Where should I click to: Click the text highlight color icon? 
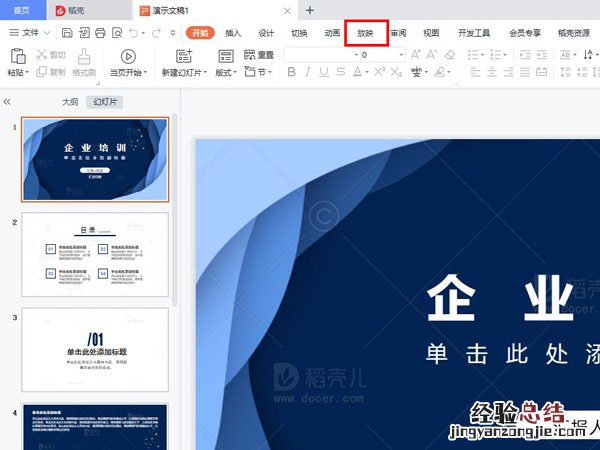440,72
